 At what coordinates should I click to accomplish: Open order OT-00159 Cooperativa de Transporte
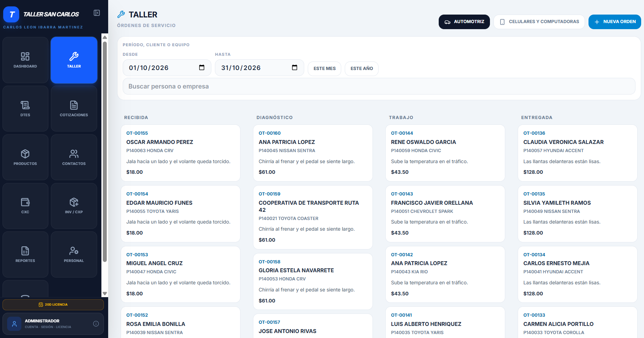pos(313,217)
